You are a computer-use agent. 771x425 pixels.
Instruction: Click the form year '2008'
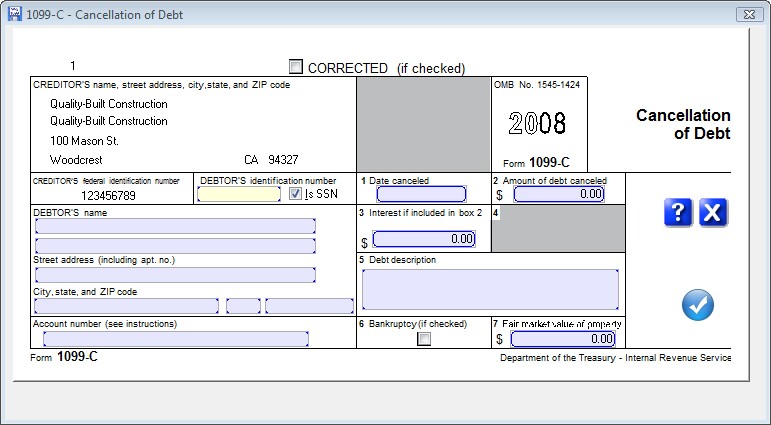[537, 123]
